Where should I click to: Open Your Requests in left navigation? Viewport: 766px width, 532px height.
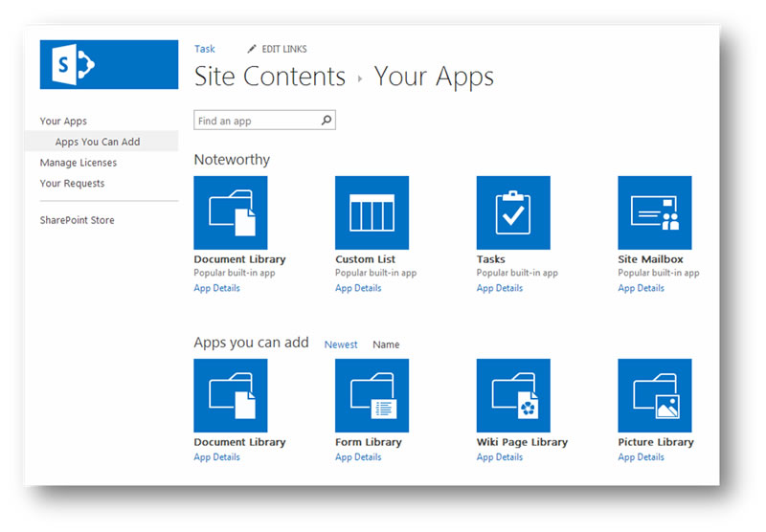pyautogui.click(x=72, y=184)
